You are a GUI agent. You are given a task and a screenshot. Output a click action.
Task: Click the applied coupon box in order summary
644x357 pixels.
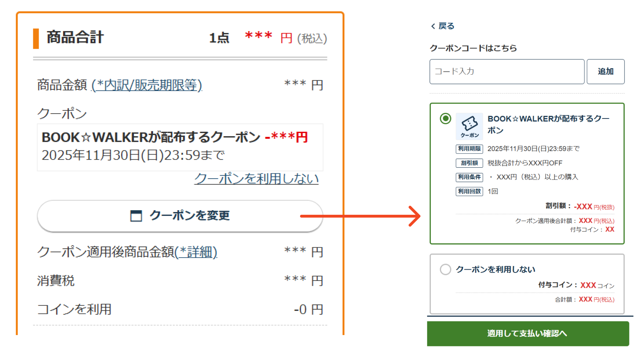tap(180, 147)
